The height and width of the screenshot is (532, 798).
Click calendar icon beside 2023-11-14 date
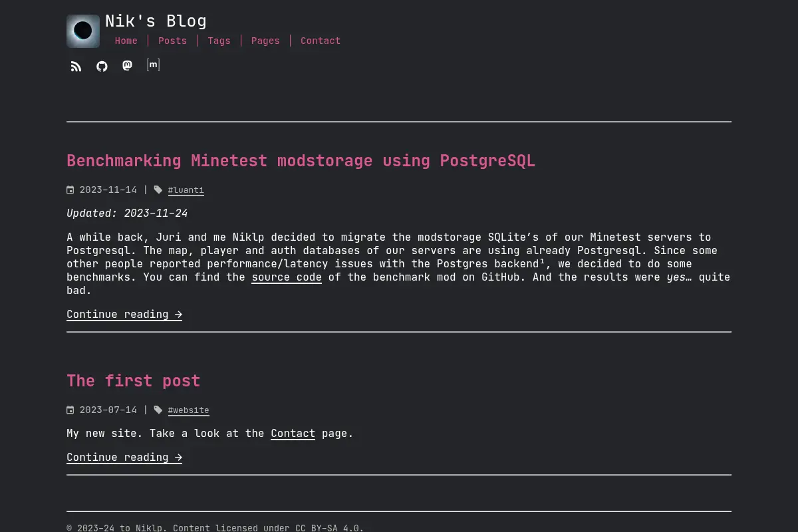(x=70, y=190)
